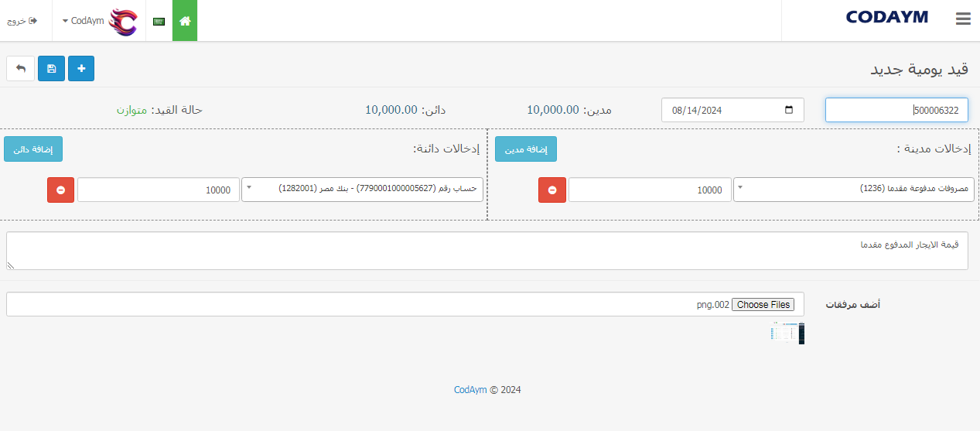Save entry using floppy disk icon
Image resolution: width=980 pixels, height=431 pixels.
(51, 68)
